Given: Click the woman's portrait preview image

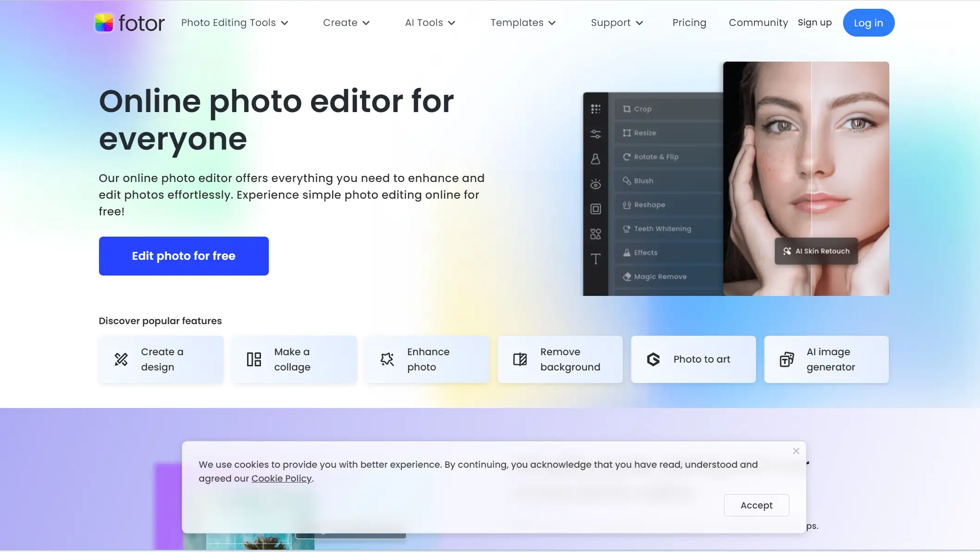Looking at the screenshot, I should click(806, 179).
